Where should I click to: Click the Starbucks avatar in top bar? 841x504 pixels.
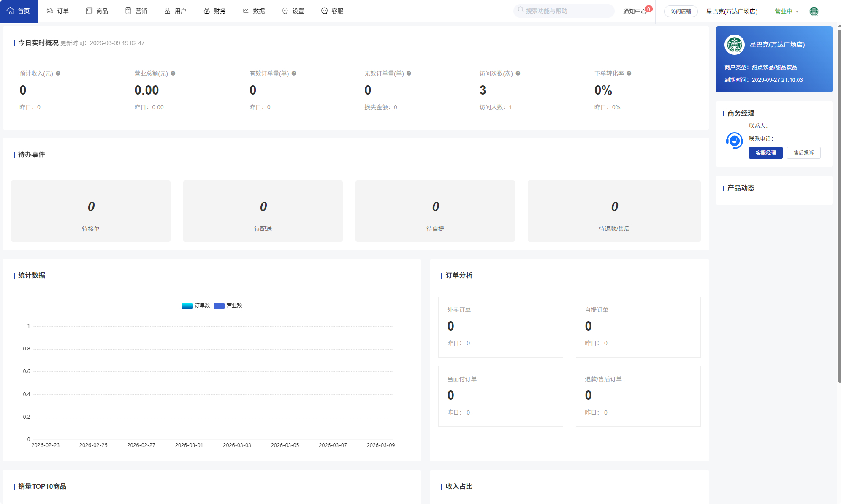click(x=814, y=11)
